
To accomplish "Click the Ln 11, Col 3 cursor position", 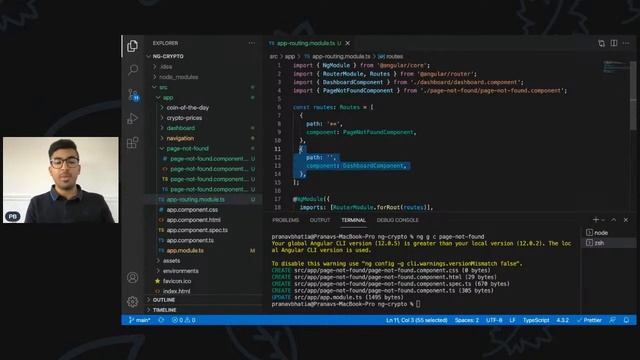I will point(417,320).
